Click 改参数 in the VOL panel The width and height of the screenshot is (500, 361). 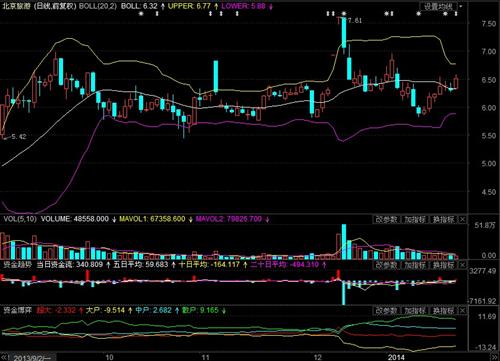(x=386, y=220)
